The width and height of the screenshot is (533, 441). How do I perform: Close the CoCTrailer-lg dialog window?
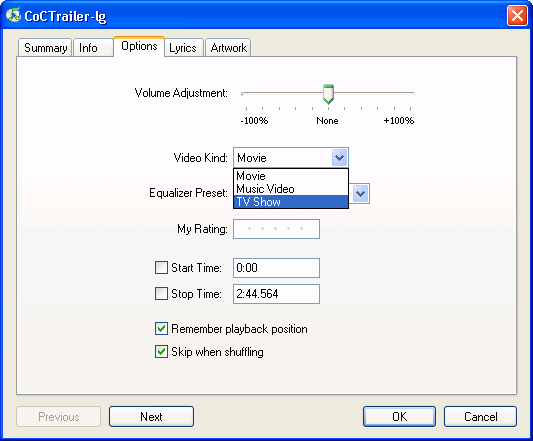[517, 16]
